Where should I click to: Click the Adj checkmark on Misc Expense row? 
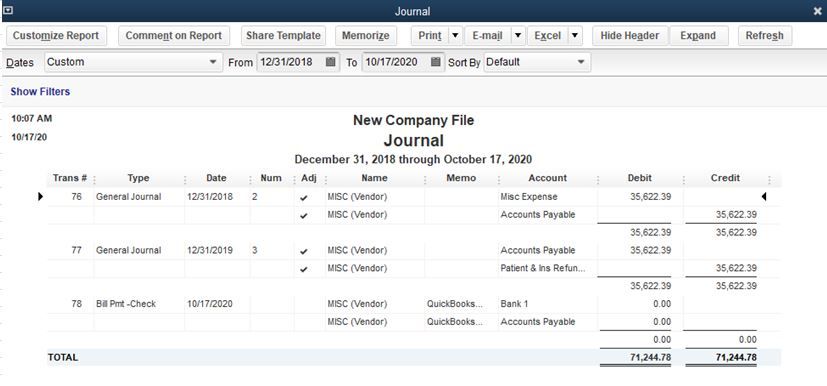(303, 198)
